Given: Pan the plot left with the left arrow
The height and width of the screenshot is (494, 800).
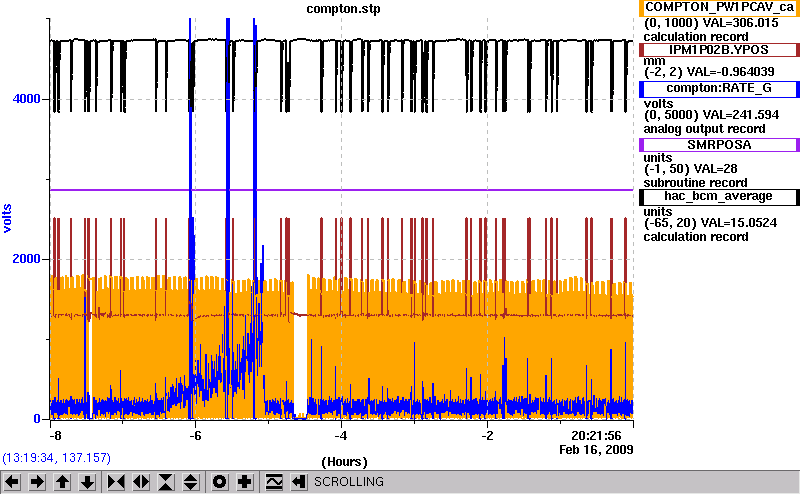Looking at the screenshot, I should pos(12,482).
